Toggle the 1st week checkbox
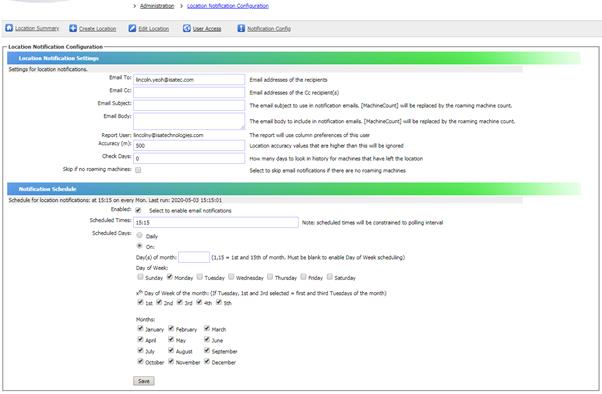Viewport: 602px width, 394px height. [140, 302]
